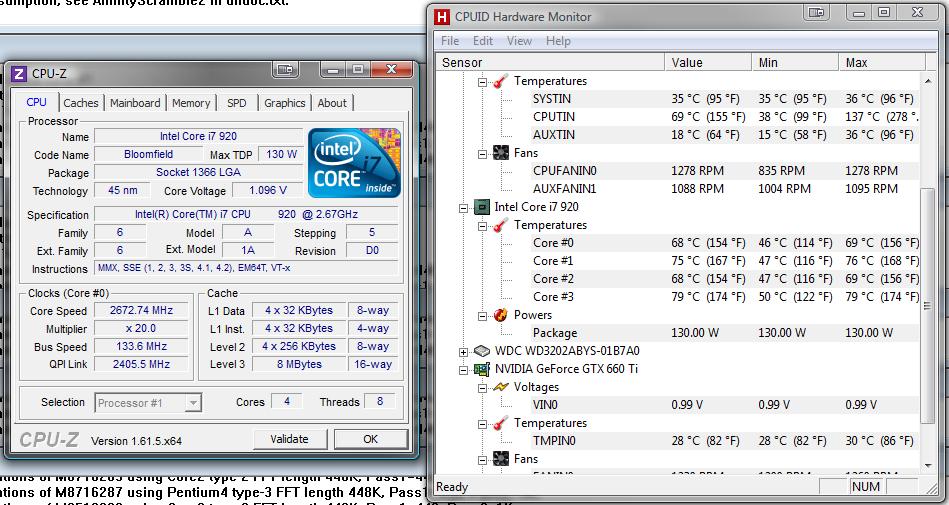This screenshot has height=505, width=949.
Task: Open the View menu in Hardware Monitor
Action: 519,41
